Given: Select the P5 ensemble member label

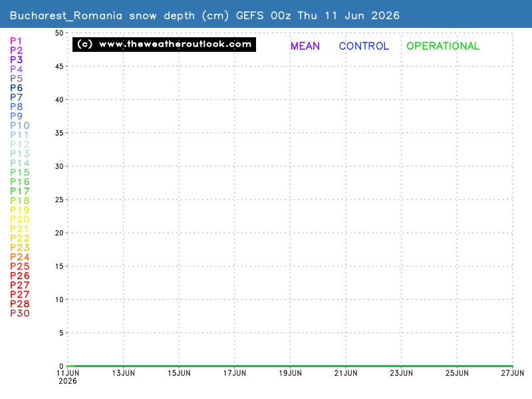Looking at the screenshot, I should (x=16, y=78).
